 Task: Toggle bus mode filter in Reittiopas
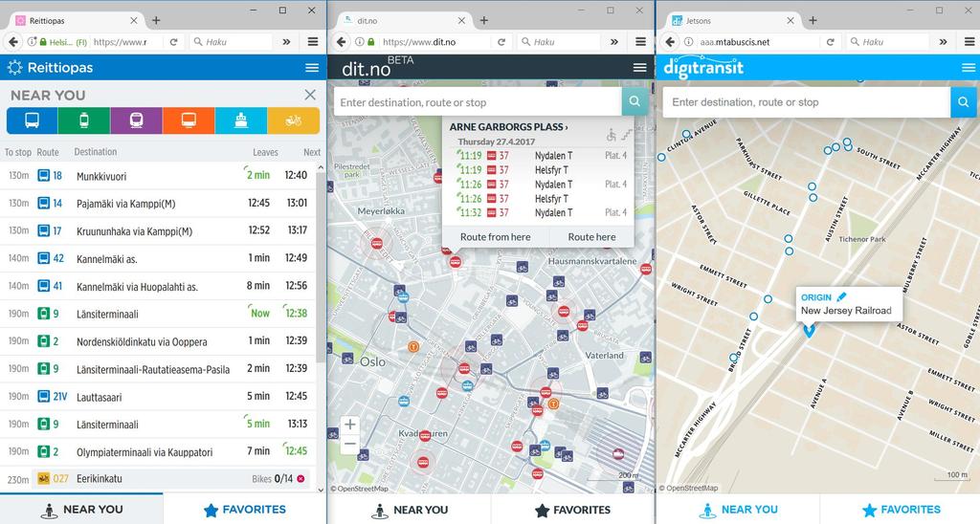click(32, 120)
